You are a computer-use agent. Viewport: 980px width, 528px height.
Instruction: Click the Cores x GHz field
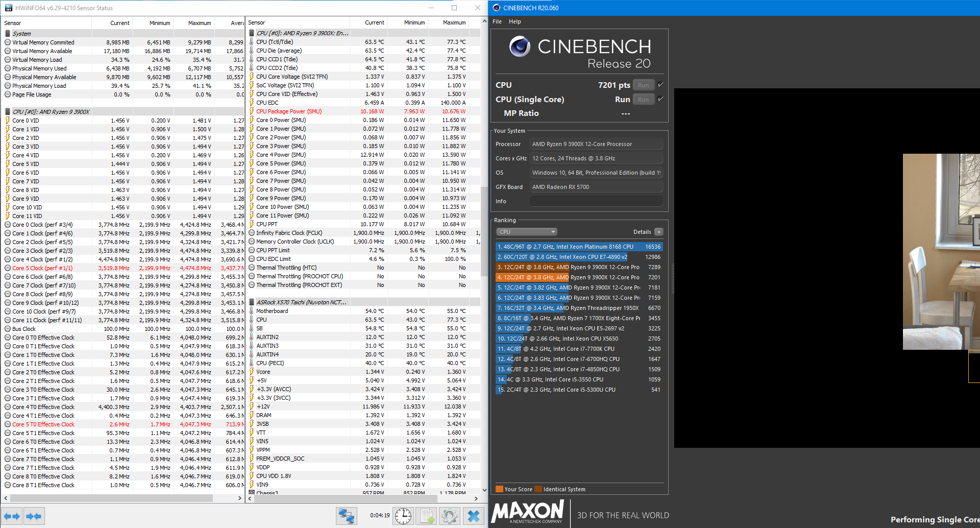pos(596,158)
